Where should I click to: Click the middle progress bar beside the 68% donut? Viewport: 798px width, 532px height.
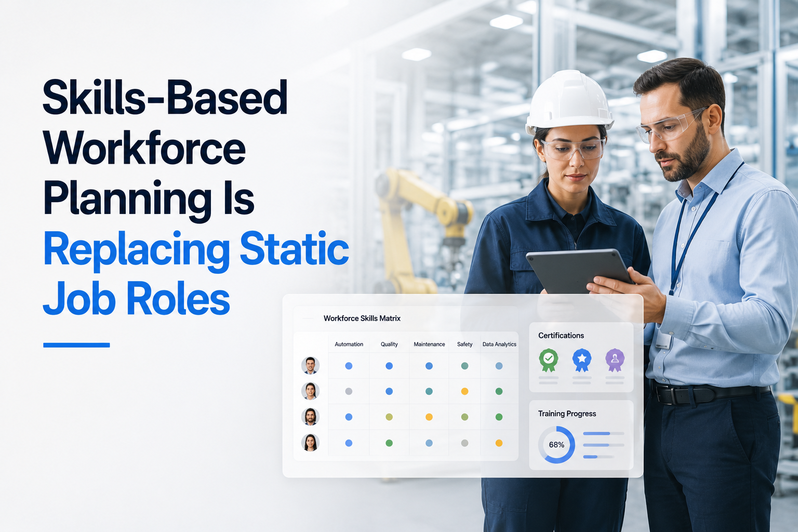click(604, 445)
